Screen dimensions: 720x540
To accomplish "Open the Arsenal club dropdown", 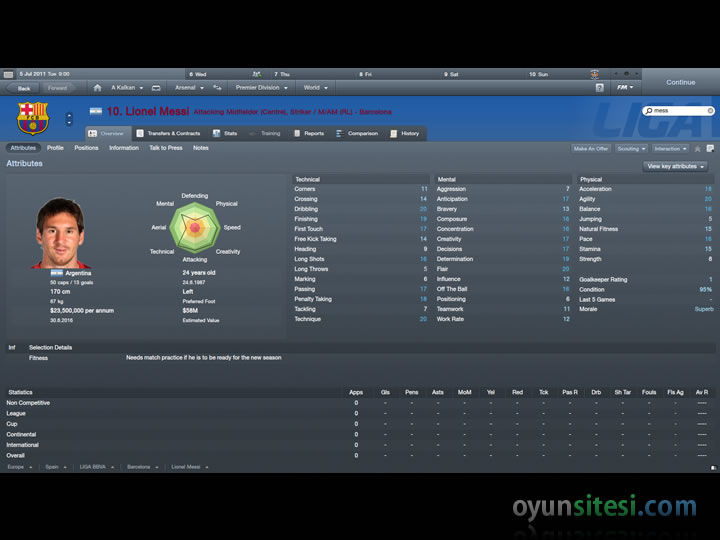I will (x=189, y=88).
